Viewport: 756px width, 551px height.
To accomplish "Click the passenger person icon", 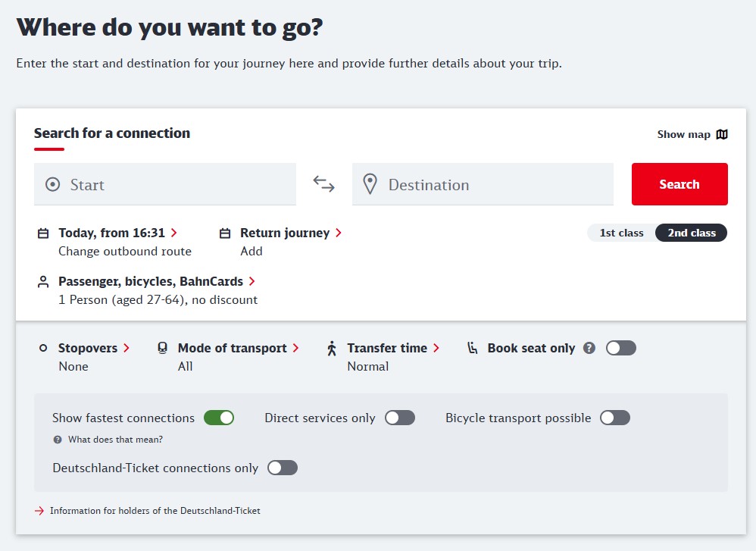I will click(x=43, y=282).
